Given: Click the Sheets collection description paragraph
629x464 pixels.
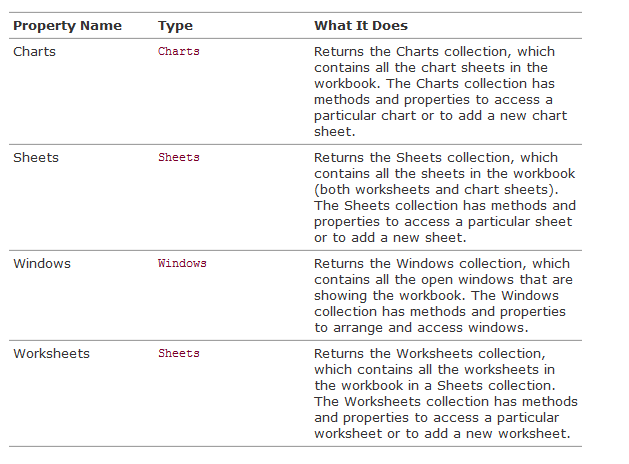Looking at the screenshot, I should click(x=445, y=197).
